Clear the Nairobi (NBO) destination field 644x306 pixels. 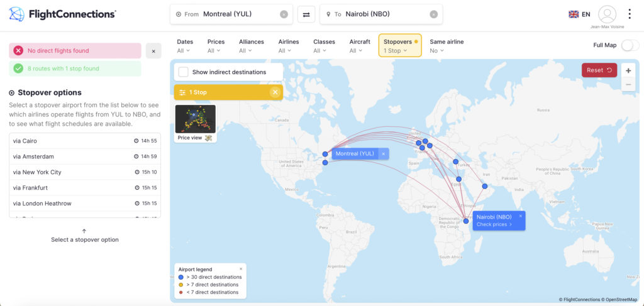tap(433, 14)
